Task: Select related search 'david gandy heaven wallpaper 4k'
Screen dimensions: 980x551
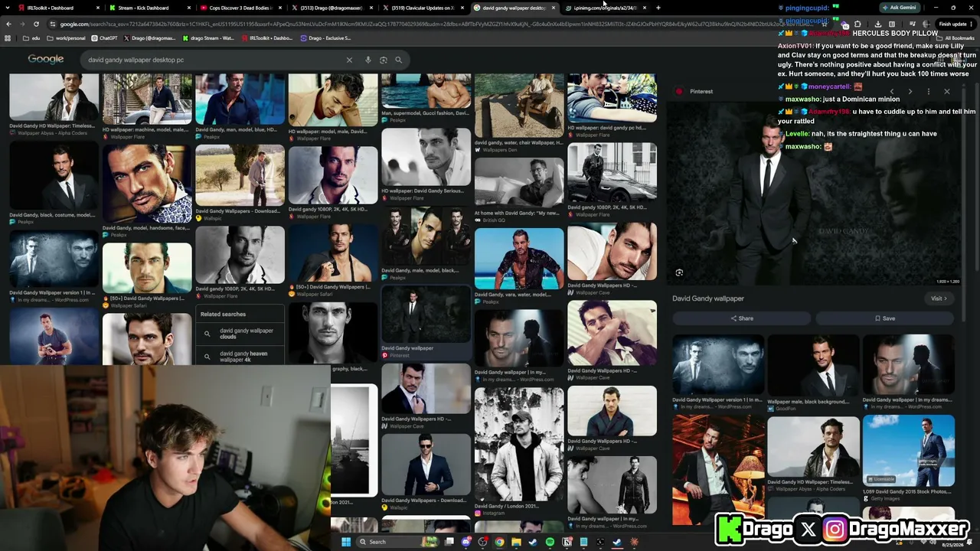Action: (240, 356)
